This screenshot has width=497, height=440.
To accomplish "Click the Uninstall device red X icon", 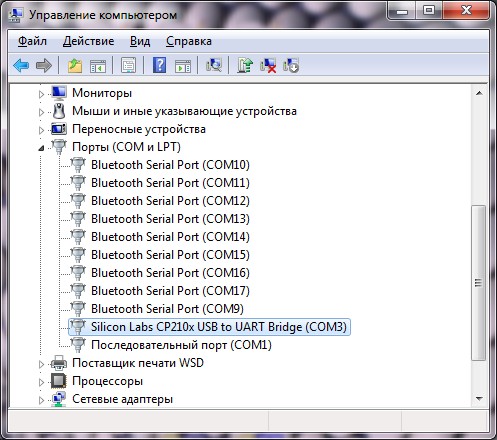I will point(268,65).
